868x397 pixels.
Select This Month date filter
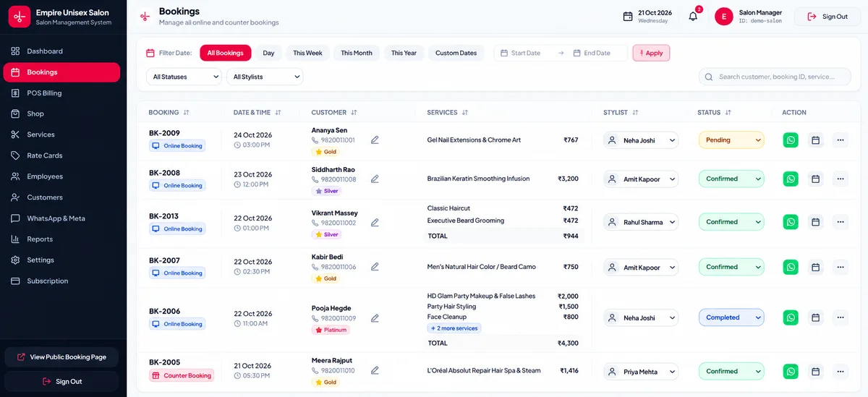pyautogui.click(x=357, y=53)
